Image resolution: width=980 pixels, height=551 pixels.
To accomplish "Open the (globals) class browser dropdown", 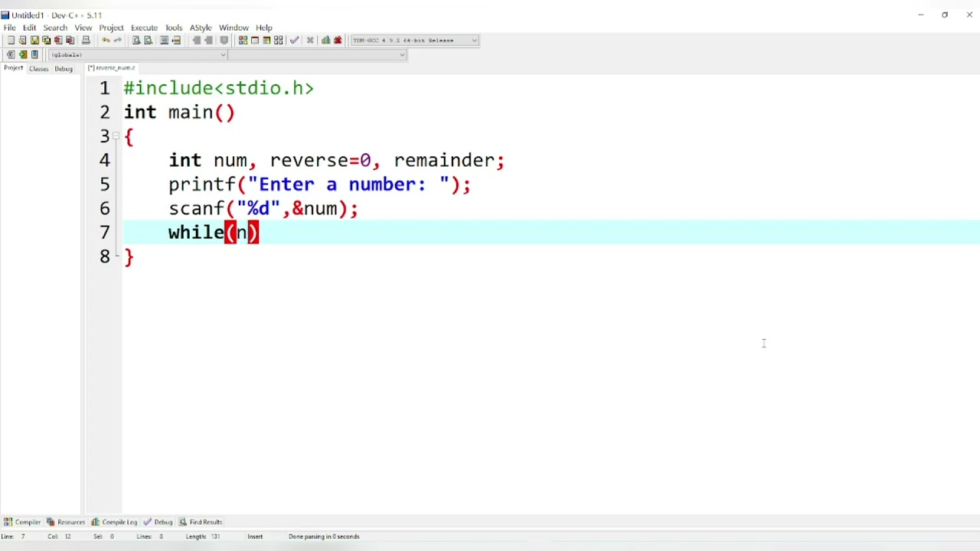I will tap(138, 54).
